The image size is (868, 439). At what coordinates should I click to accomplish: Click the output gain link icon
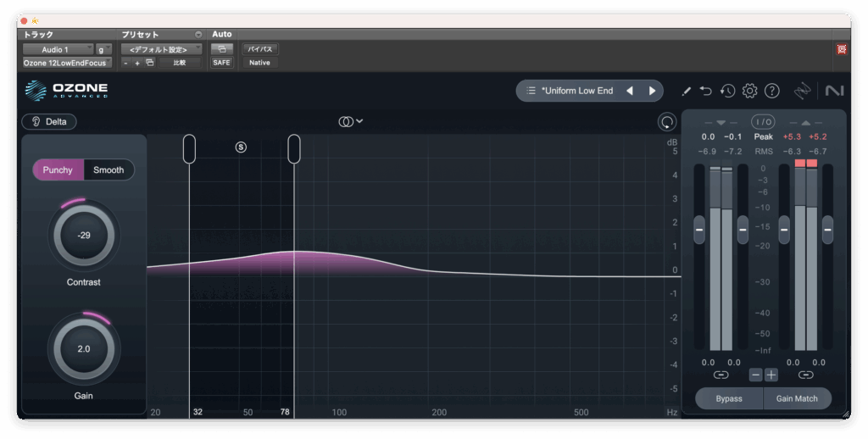(805, 375)
